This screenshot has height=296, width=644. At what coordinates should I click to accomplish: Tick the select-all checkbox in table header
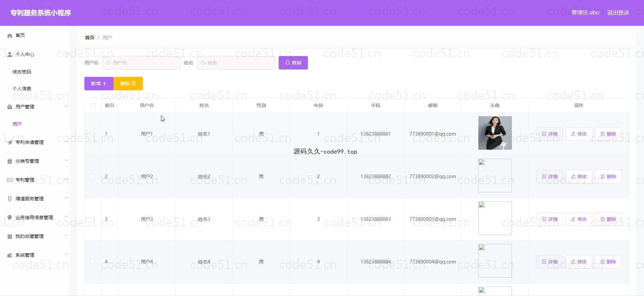[x=93, y=105]
